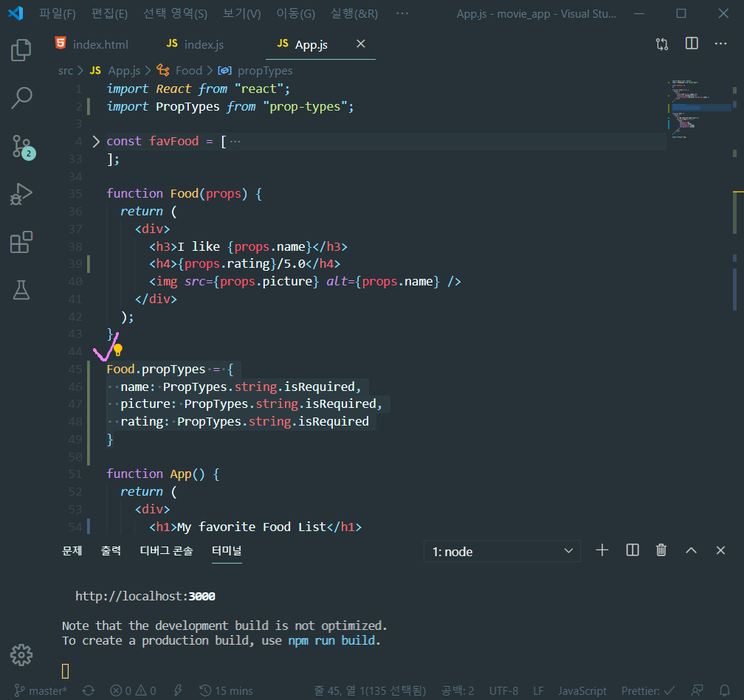Open the Explorer view in activity bar
The image size is (744, 700).
pyautogui.click(x=21, y=50)
